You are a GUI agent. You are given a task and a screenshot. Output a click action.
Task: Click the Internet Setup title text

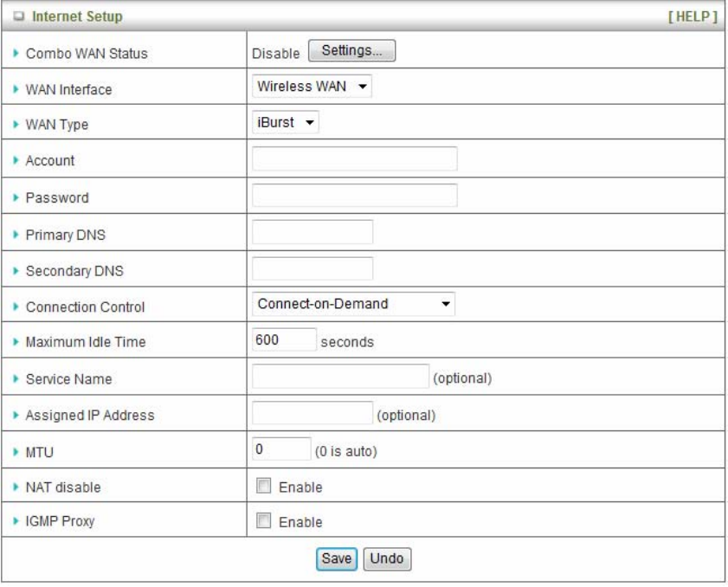(x=77, y=16)
